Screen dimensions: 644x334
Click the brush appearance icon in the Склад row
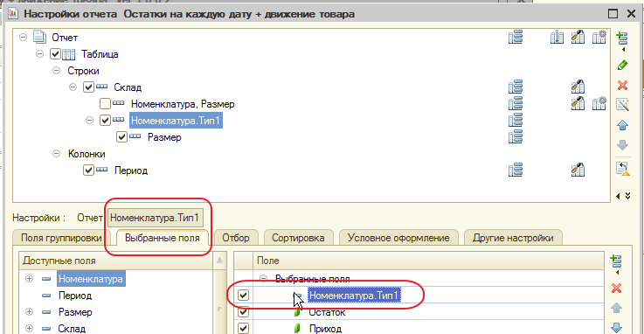tap(578, 87)
